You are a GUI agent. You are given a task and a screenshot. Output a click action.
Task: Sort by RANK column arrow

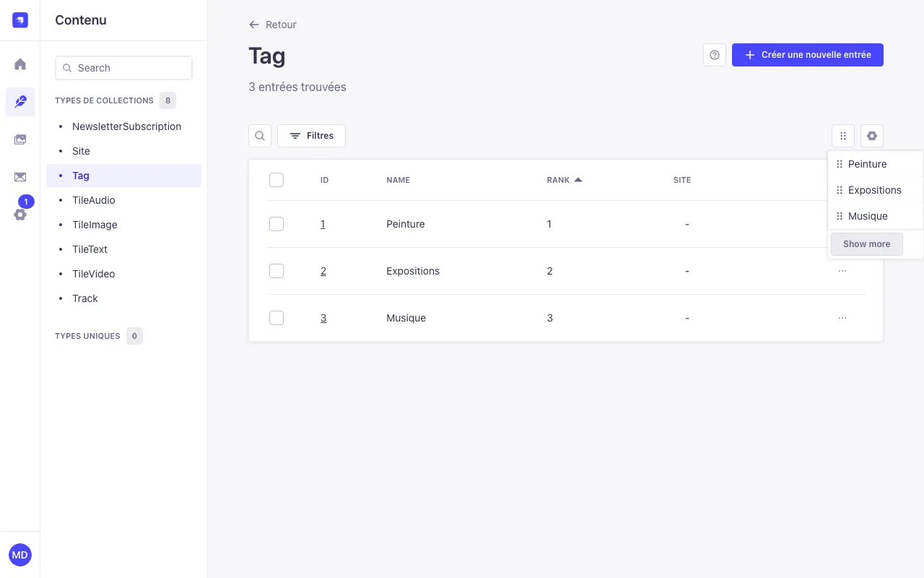[x=578, y=180]
